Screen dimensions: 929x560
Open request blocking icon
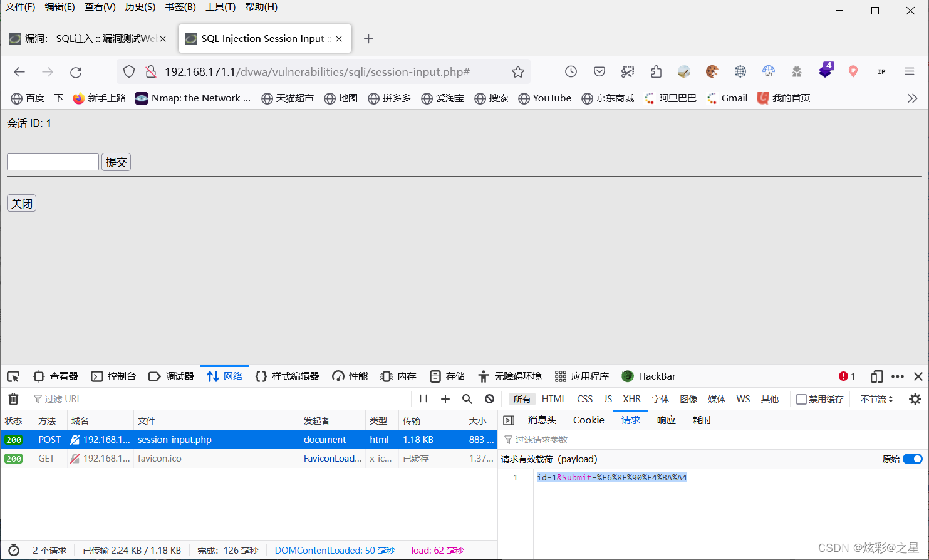pyautogui.click(x=490, y=399)
